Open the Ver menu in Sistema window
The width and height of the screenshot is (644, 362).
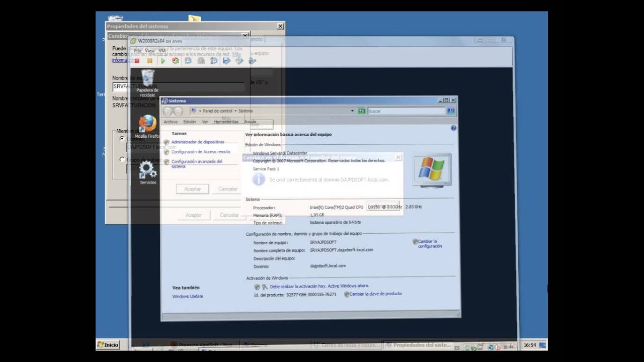tap(205, 122)
